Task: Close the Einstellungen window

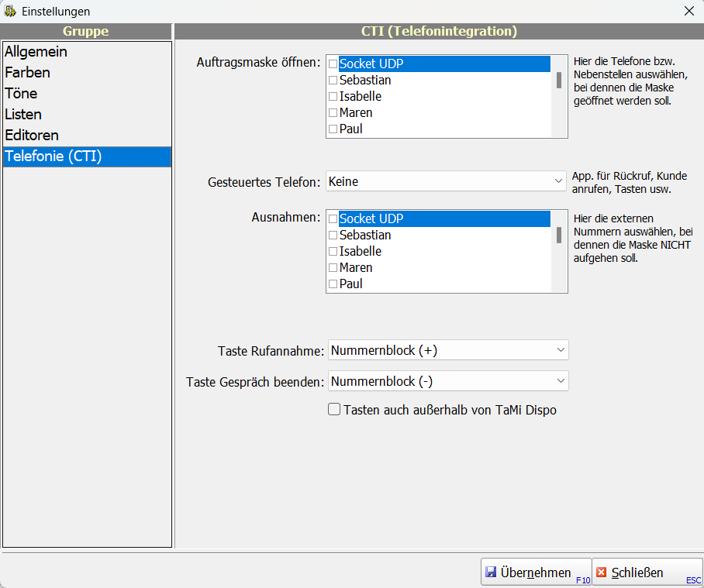Action: [x=688, y=11]
